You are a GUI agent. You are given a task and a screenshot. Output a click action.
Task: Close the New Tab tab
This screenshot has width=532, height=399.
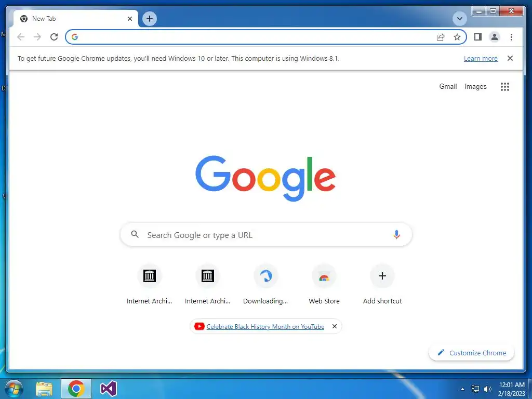tap(129, 19)
